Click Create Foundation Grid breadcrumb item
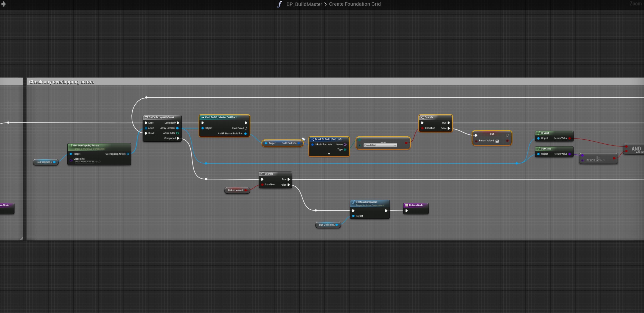The width and height of the screenshot is (644, 313). tap(354, 4)
